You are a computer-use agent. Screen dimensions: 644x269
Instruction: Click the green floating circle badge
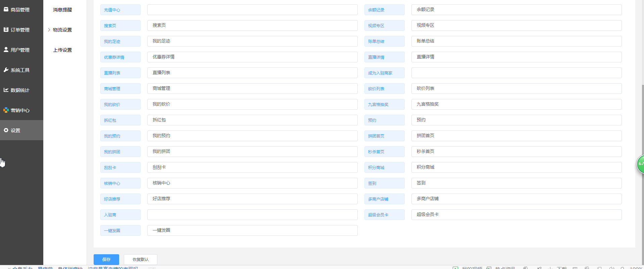tap(640, 164)
